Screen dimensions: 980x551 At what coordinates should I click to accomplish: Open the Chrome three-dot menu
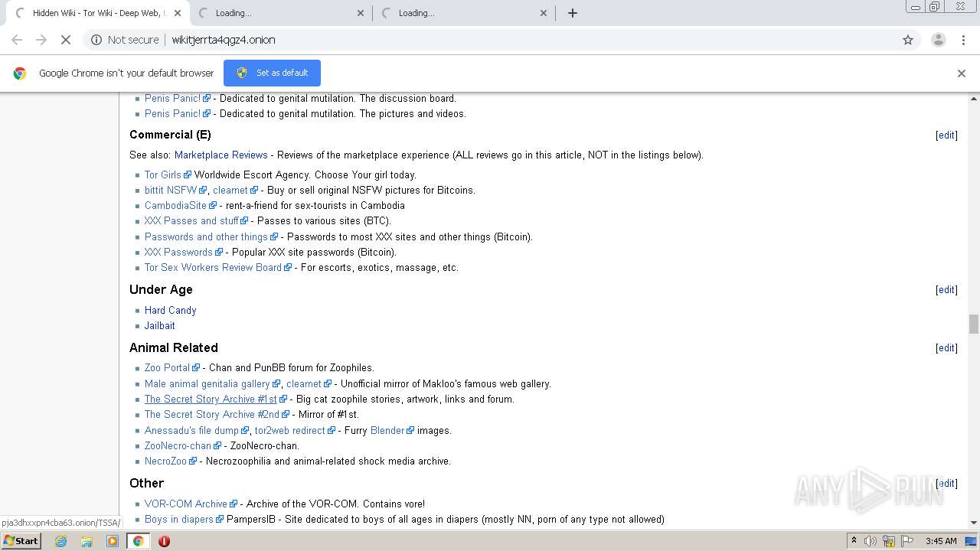[963, 40]
